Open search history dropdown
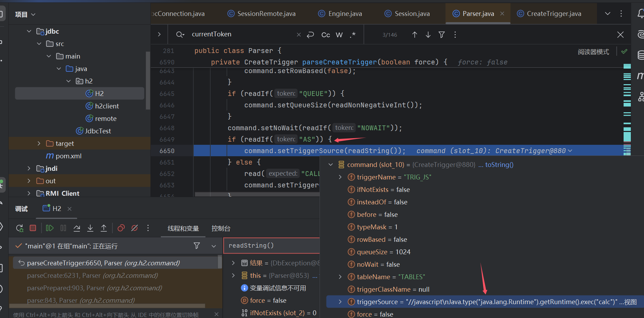This screenshot has height=318, width=644. coord(180,35)
